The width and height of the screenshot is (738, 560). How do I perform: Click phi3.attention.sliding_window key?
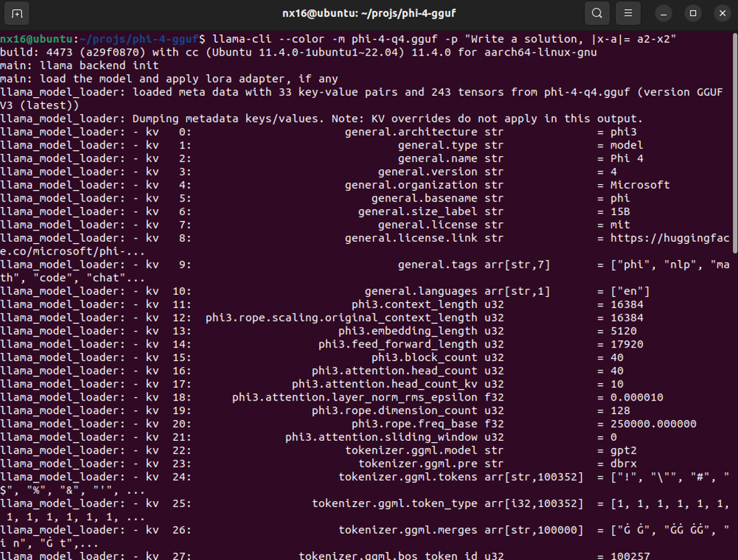click(x=381, y=437)
